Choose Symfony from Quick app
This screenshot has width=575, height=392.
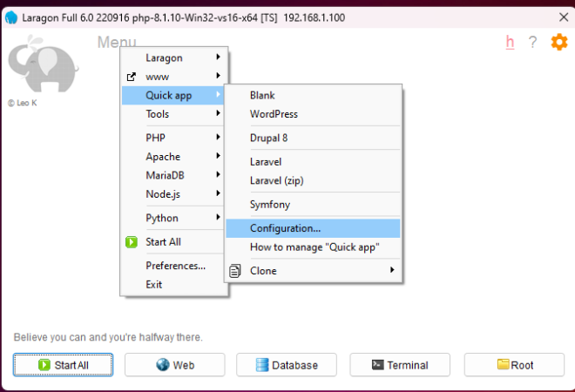pos(313,204)
